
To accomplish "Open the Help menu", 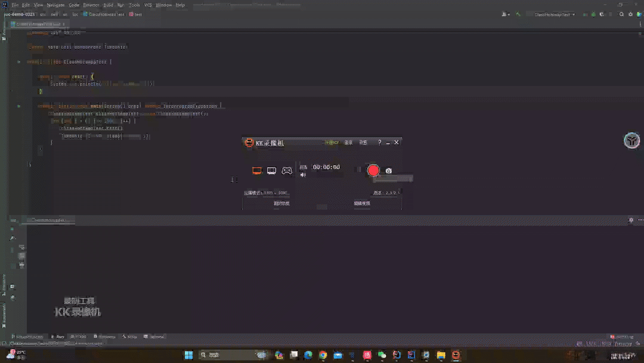I will point(180,5).
